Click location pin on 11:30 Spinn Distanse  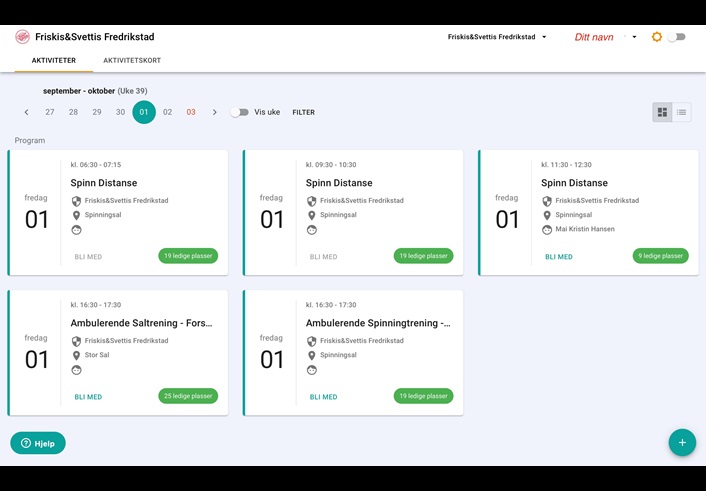tap(547, 215)
